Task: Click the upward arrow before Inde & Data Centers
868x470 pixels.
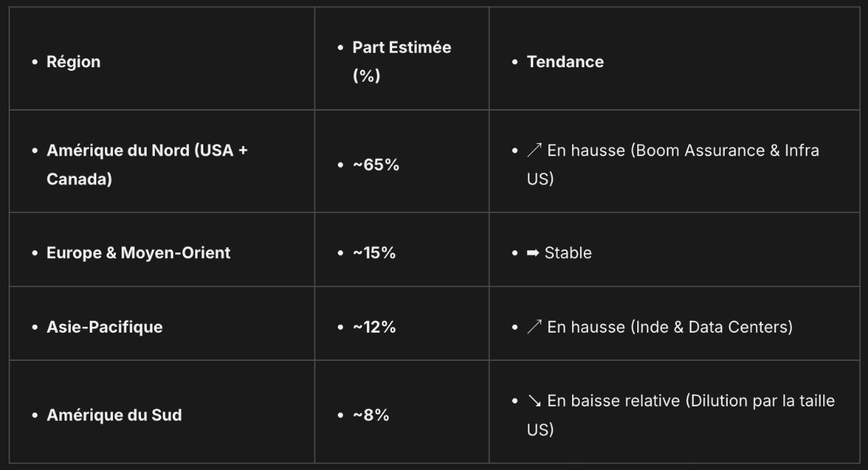Action: point(534,327)
